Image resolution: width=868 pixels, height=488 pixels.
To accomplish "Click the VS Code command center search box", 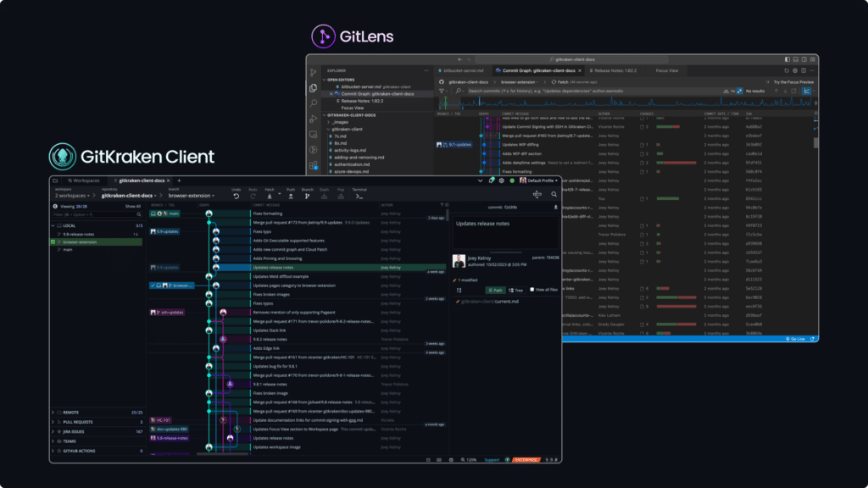I will click(x=571, y=59).
